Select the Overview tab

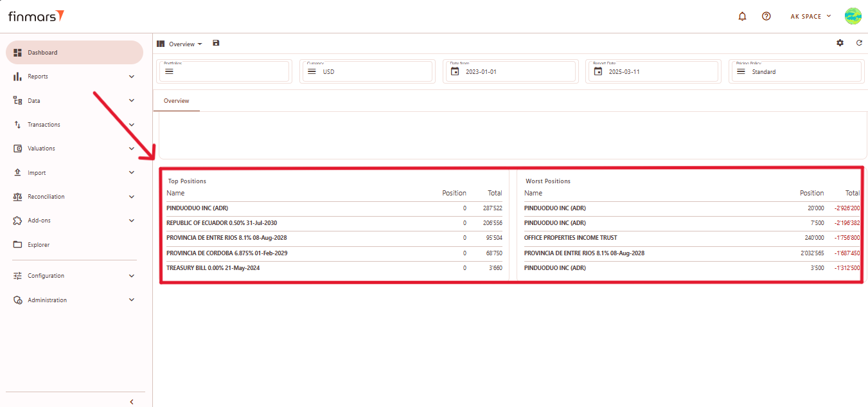pos(176,101)
